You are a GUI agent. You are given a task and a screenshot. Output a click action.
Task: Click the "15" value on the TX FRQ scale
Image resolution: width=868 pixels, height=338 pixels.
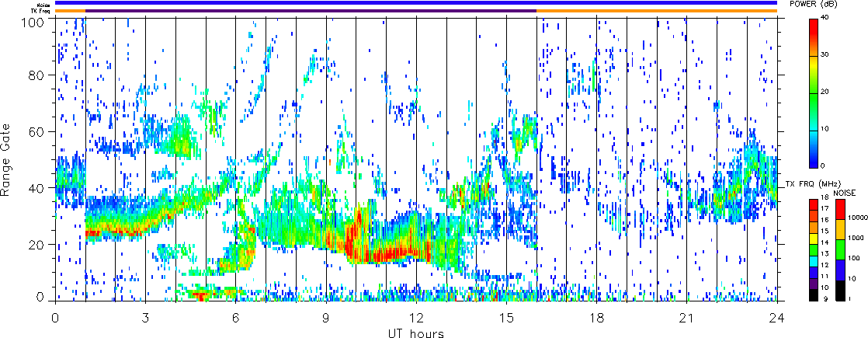tap(825, 231)
